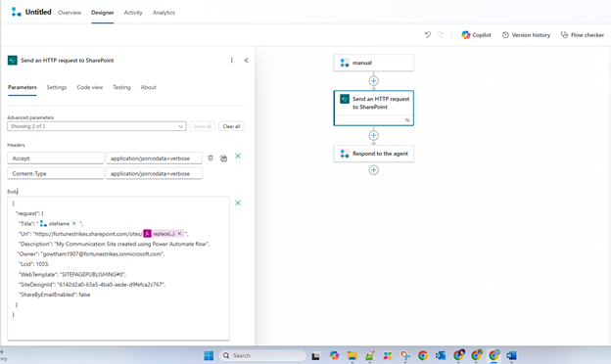
Task: Open File Explorer from taskbar
Action: (x=352, y=355)
